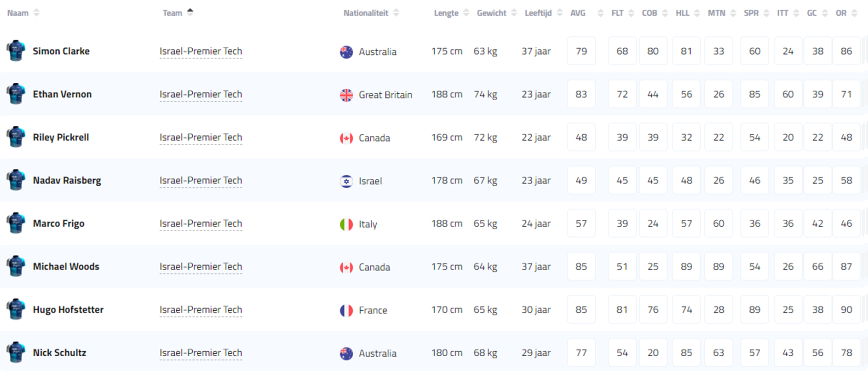Open Israel-Premier Tech link for Marco Frigo

coord(201,223)
